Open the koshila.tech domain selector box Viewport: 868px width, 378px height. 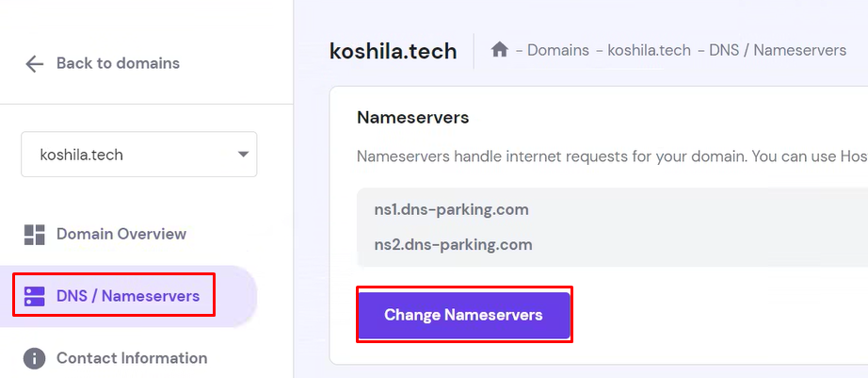[139, 154]
